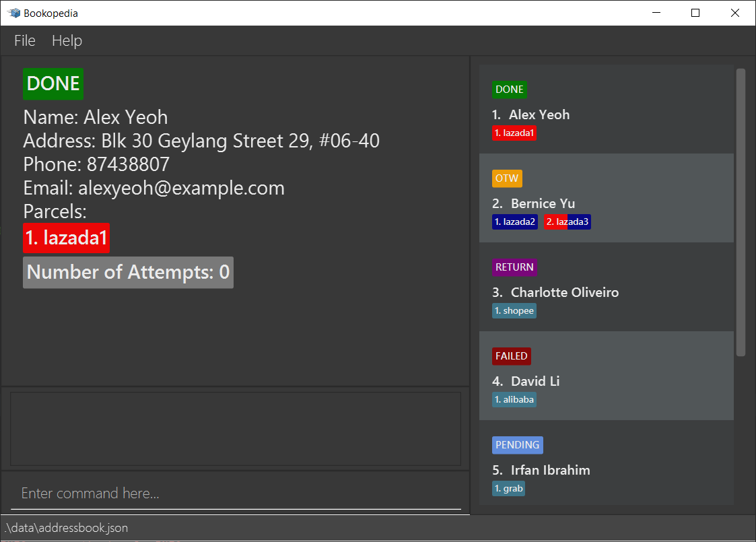Image resolution: width=756 pixels, height=542 pixels.
Task: Open the Help menu
Action: click(67, 40)
